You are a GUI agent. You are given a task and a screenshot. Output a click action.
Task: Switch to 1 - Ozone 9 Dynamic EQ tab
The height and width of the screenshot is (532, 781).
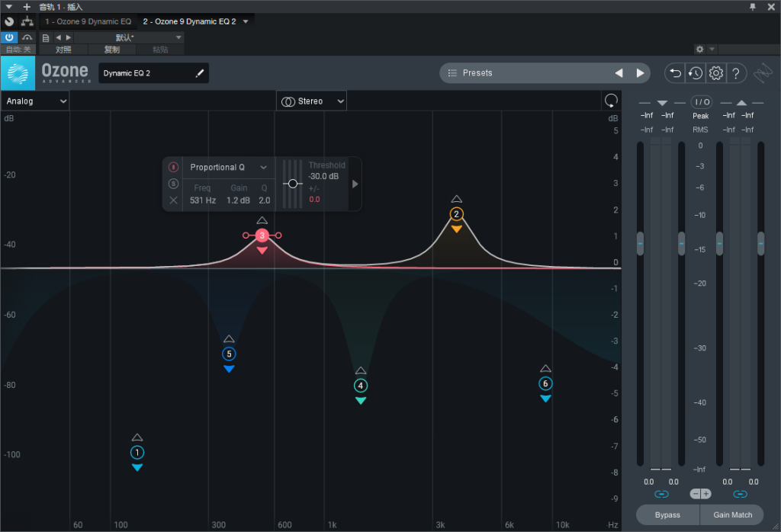88,21
